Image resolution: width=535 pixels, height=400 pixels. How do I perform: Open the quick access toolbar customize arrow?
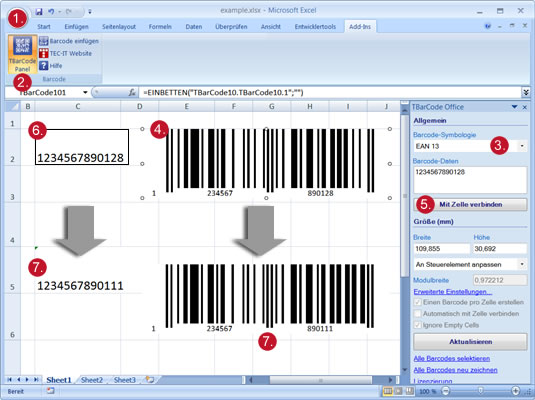pos(90,12)
